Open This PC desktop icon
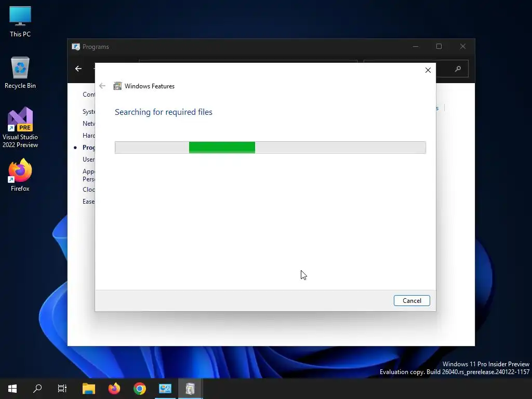Image resolution: width=532 pixels, height=399 pixels. click(20, 21)
